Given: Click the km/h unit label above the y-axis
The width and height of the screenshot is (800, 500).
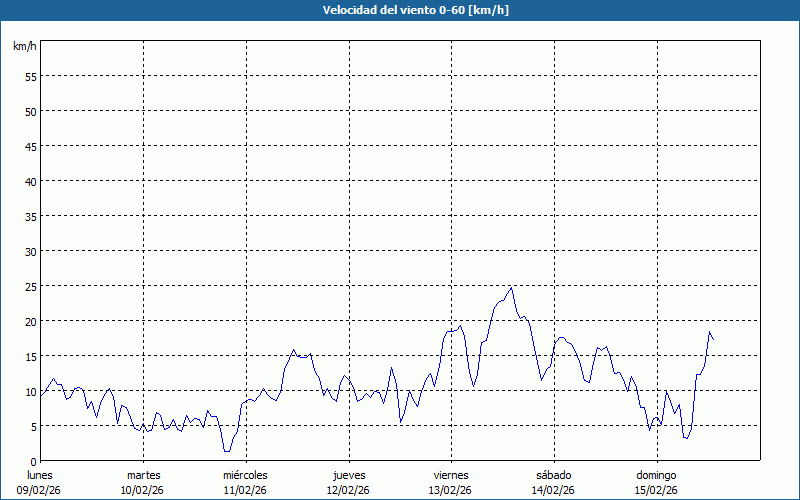Looking at the screenshot, I should coord(23,46).
